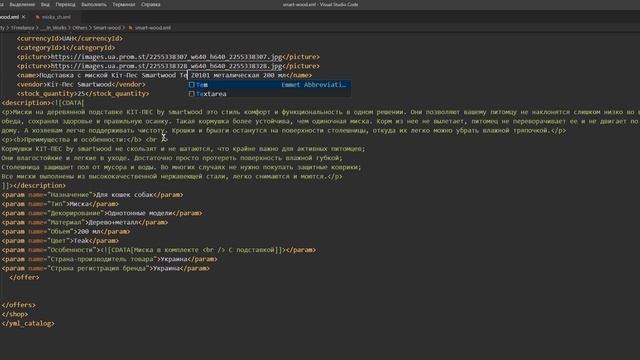Select the Tem Emmet abbreviation suggestion
The image size is (640, 360).
[x=269, y=85]
